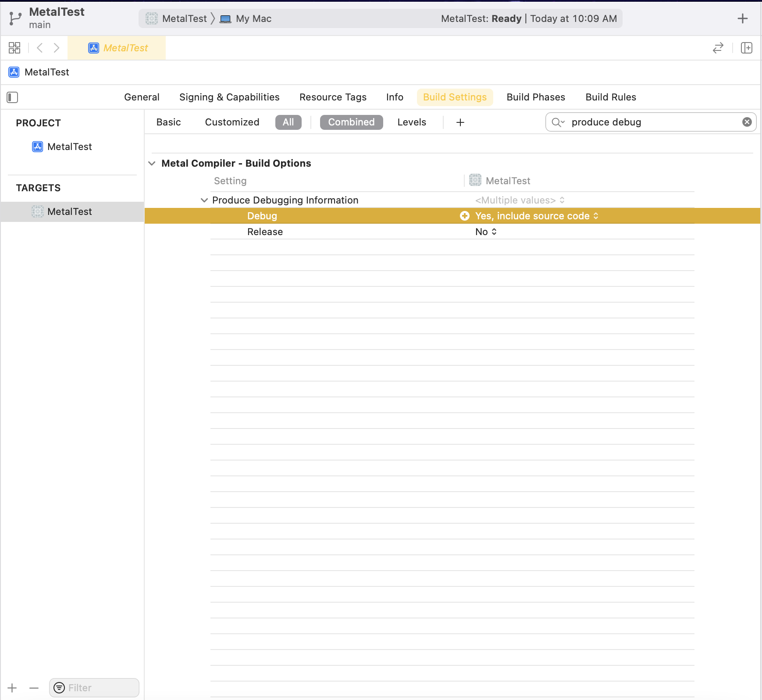This screenshot has width=762, height=700.
Task: Hide the project and targets list sidebar
Action: click(12, 97)
